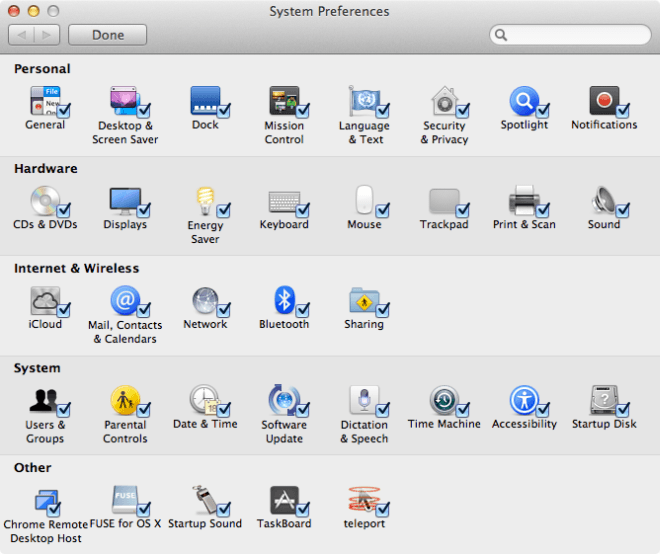Uncheck the Accessibility checkbox

543,409
